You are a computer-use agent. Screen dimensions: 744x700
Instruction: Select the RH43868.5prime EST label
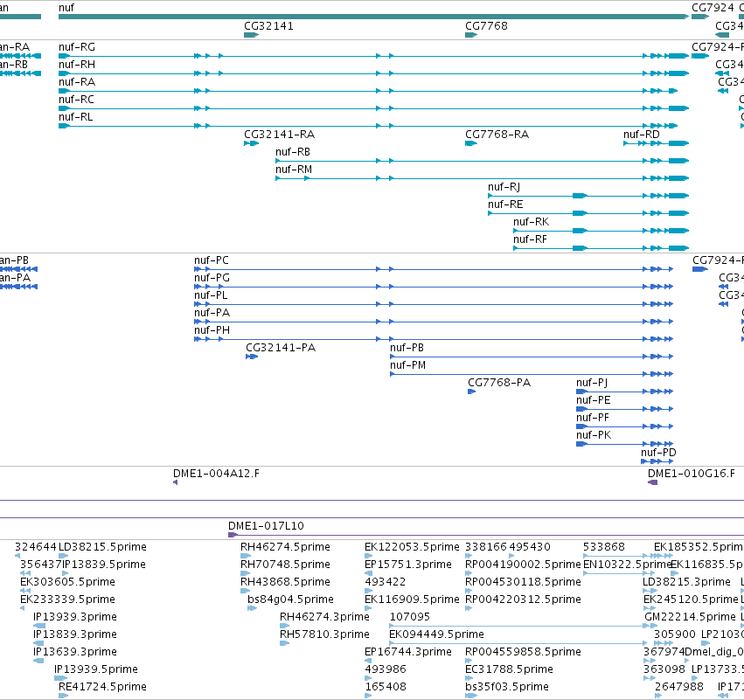[285, 582]
